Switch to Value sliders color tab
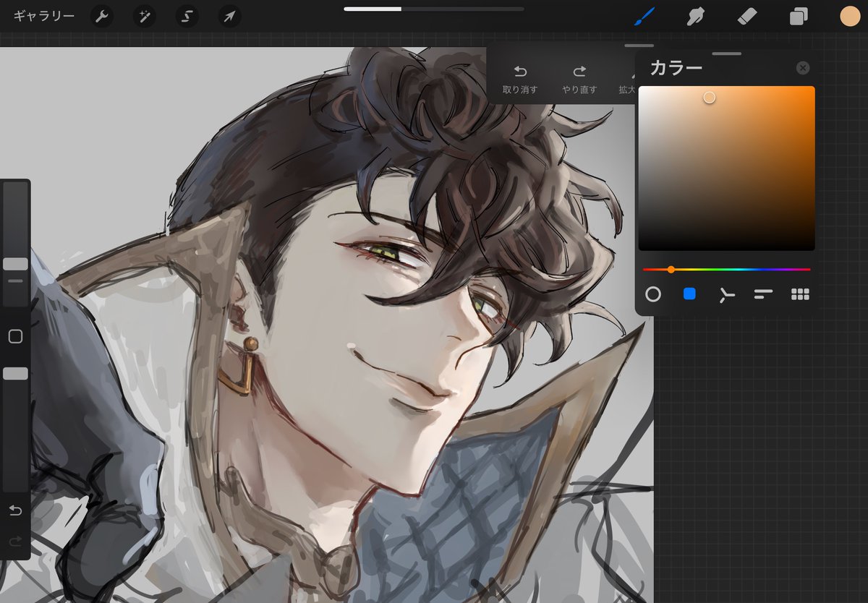Screen dimensions: 868x603 763,294
